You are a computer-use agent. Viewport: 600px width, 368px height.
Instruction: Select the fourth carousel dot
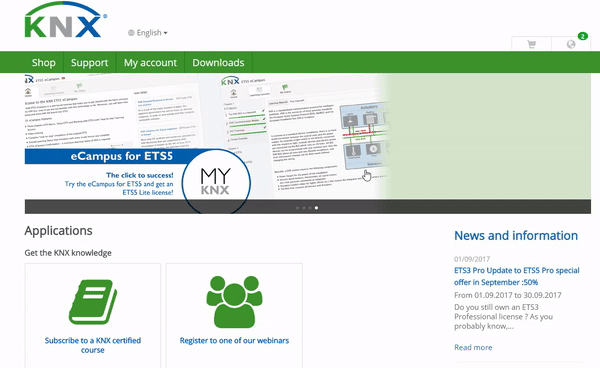tap(316, 208)
